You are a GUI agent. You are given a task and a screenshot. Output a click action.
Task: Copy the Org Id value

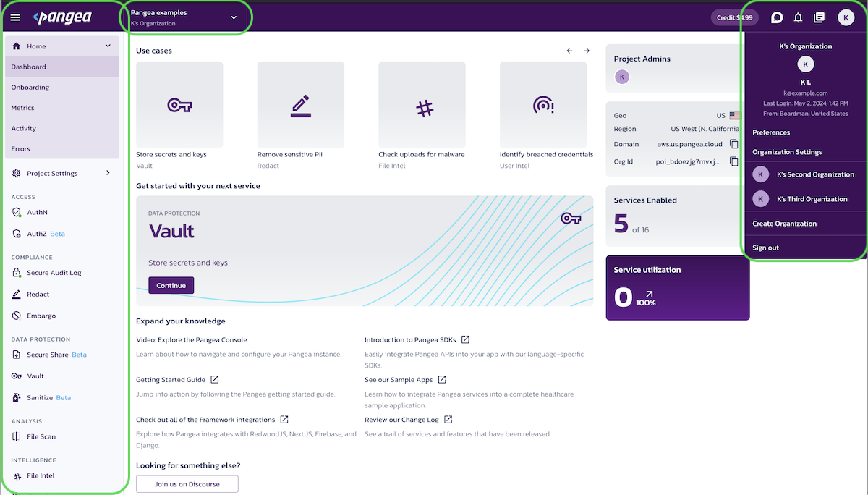(x=733, y=161)
